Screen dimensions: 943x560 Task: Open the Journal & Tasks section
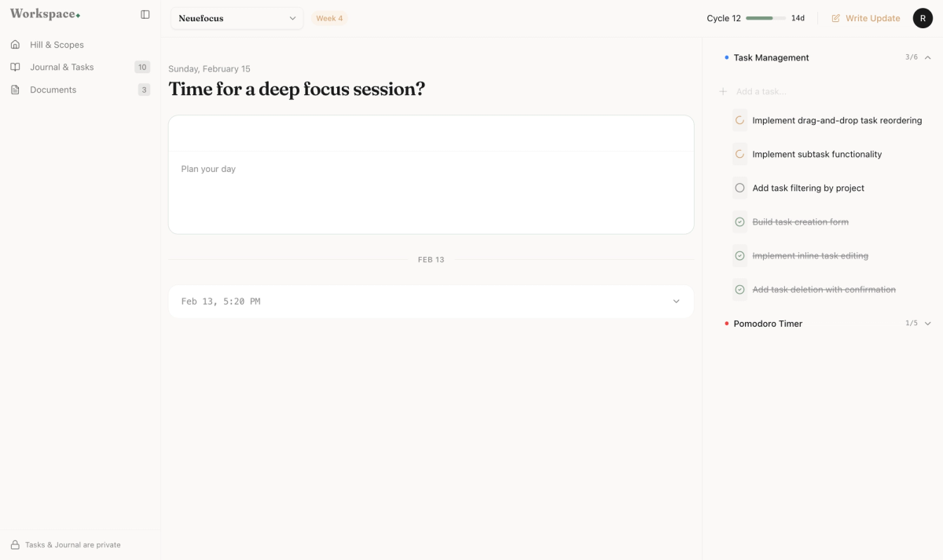(61, 67)
